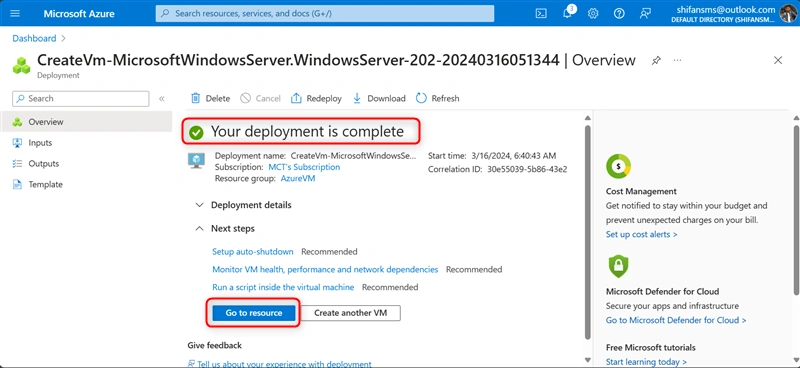
Task: Select Overview in the left menu
Action: tap(86, 122)
